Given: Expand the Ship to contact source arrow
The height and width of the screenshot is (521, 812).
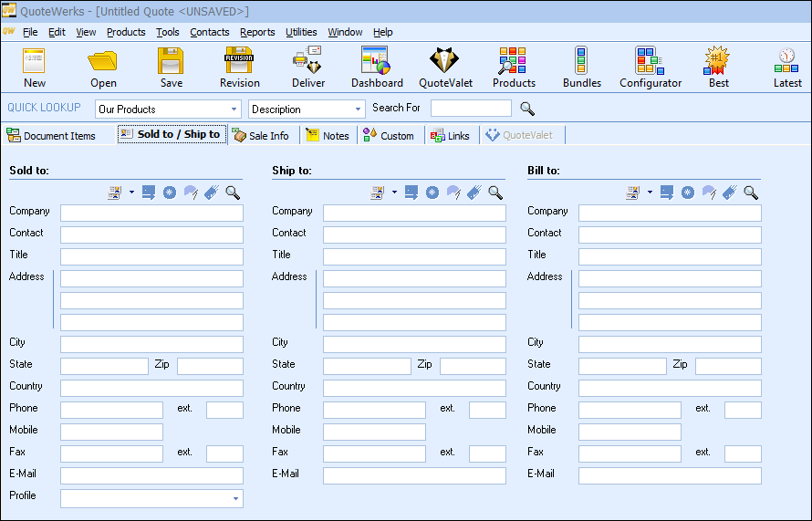Looking at the screenshot, I should pyautogui.click(x=394, y=193).
